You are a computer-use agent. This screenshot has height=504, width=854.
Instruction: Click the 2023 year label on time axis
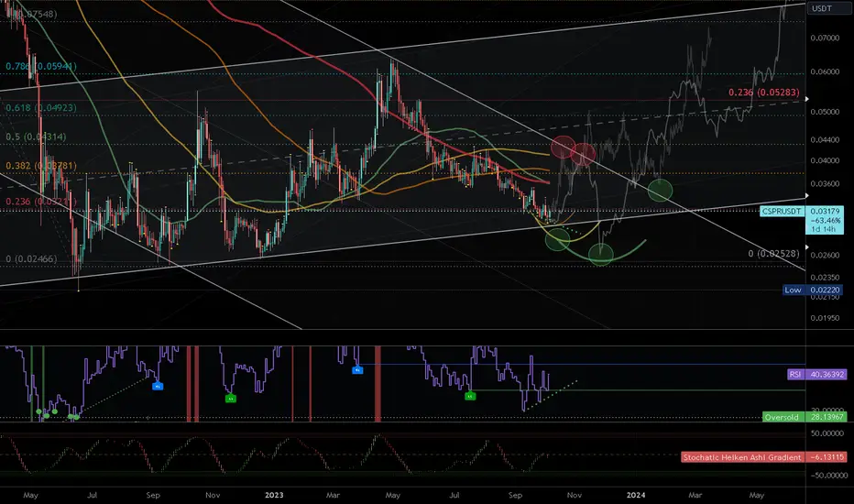click(274, 495)
